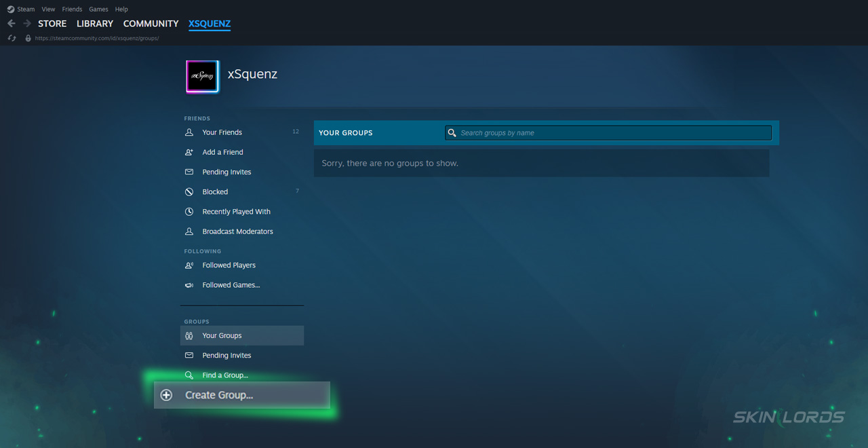
Task: Select Your Groups in sidebar
Action: tap(242, 335)
